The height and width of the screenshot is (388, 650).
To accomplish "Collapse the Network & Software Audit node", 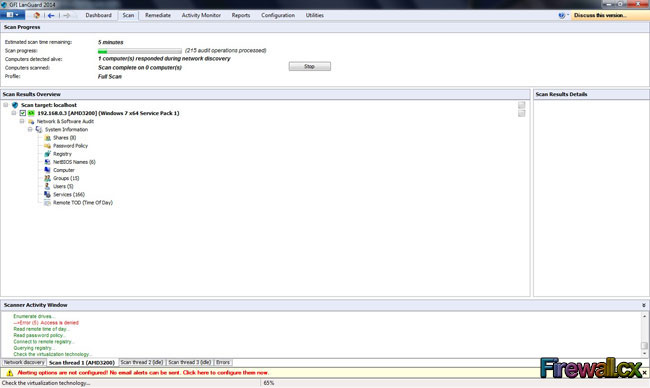I will [22, 121].
